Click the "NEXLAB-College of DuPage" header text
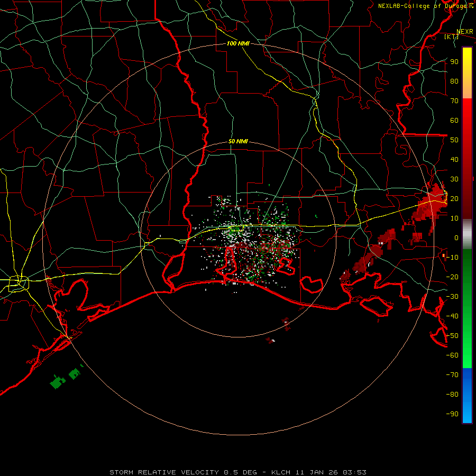This screenshot has height=476, width=476. (x=422, y=6)
